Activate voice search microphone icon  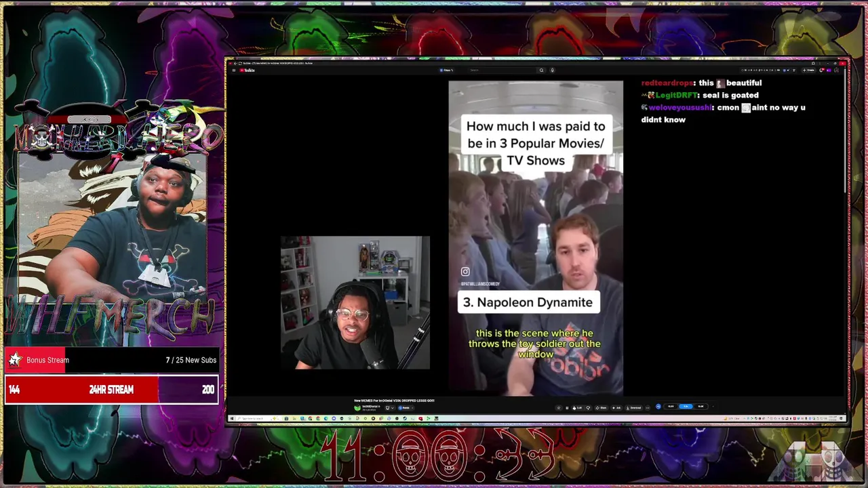[x=552, y=70]
